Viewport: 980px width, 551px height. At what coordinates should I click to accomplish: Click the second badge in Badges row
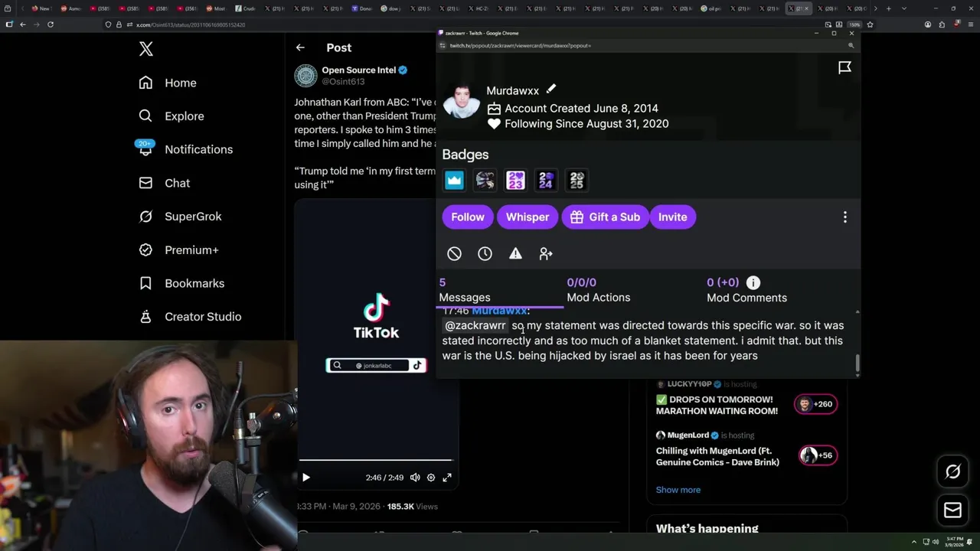point(485,181)
